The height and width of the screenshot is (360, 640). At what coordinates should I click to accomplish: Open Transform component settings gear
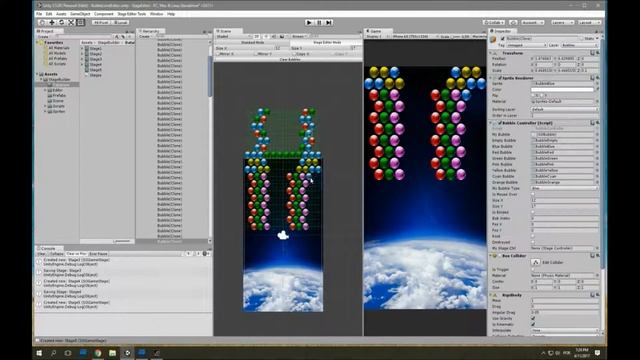click(x=598, y=53)
